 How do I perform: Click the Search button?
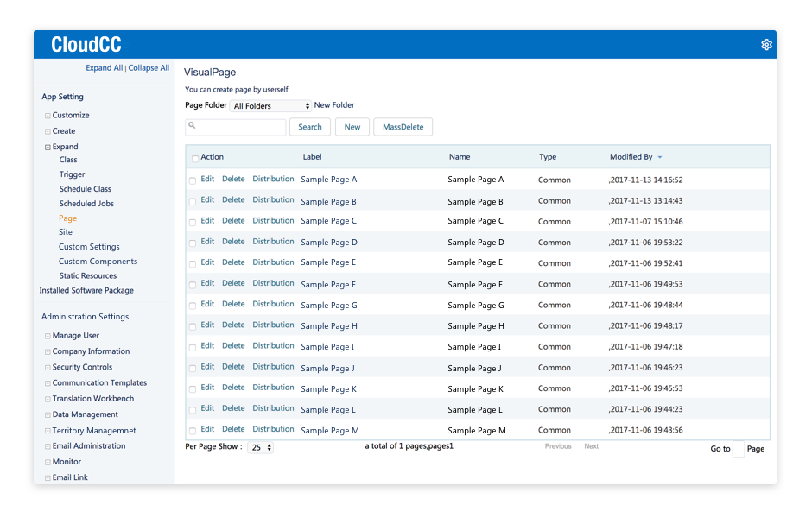[x=309, y=125]
